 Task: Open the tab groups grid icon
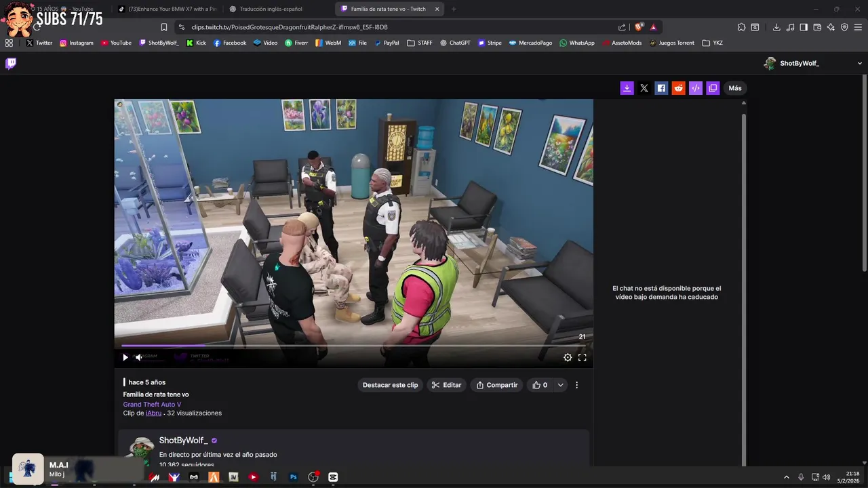pos(9,43)
